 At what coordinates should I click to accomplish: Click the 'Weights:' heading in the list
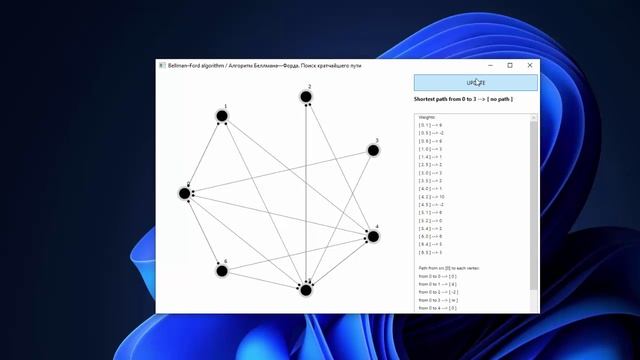point(427,117)
